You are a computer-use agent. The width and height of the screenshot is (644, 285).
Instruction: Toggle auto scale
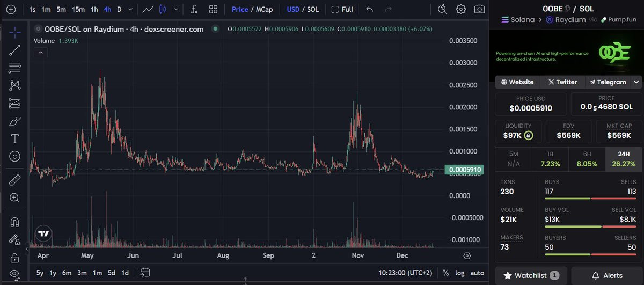click(x=477, y=273)
